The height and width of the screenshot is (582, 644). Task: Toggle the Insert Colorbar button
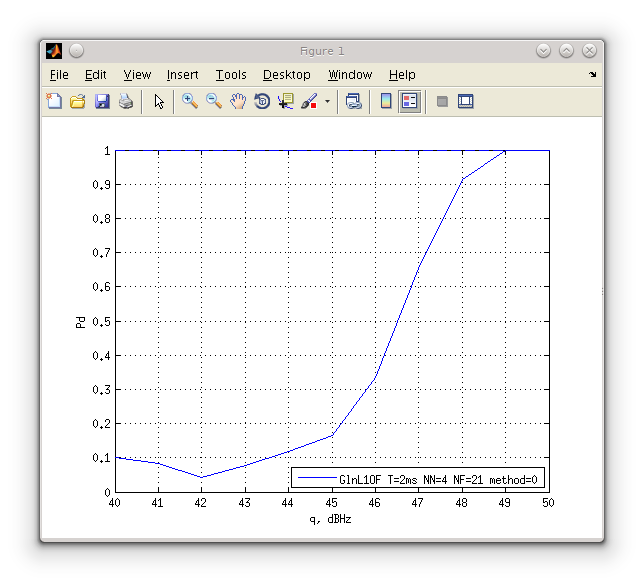point(386,101)
